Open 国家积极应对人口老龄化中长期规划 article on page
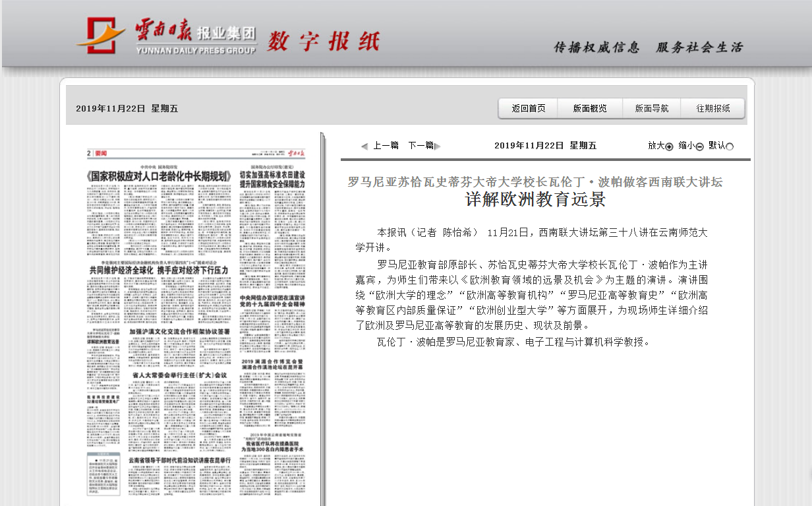The height and width of the screenshot is (506, 812). 159,177
